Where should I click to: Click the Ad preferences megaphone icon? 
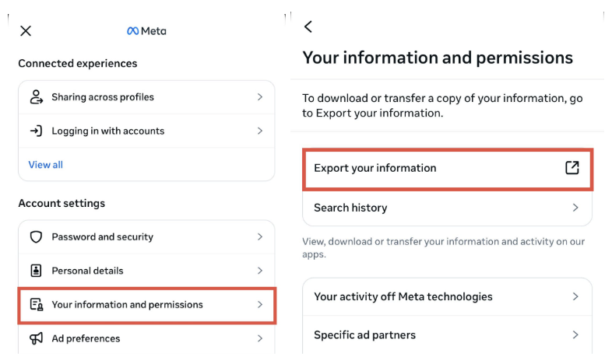point(36,338)
